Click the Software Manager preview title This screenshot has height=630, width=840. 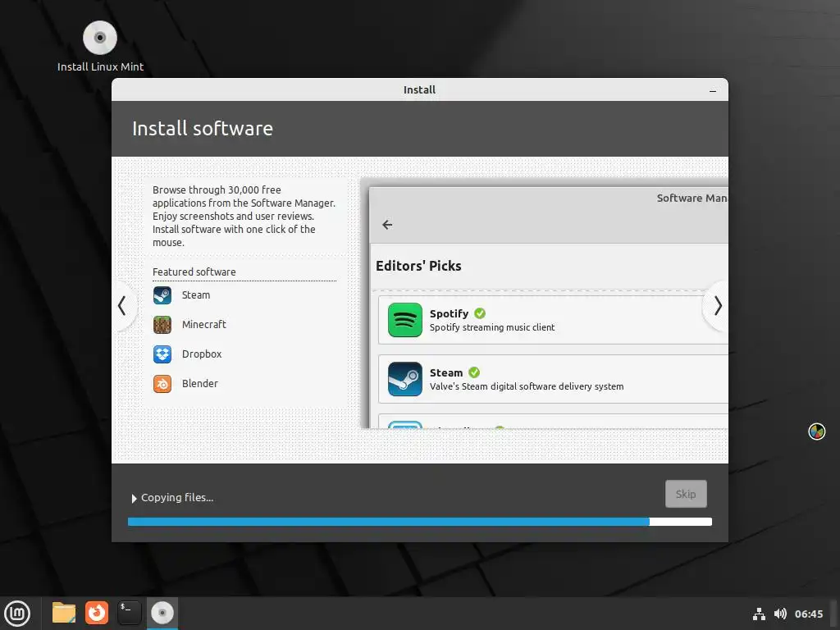[692, 199]
